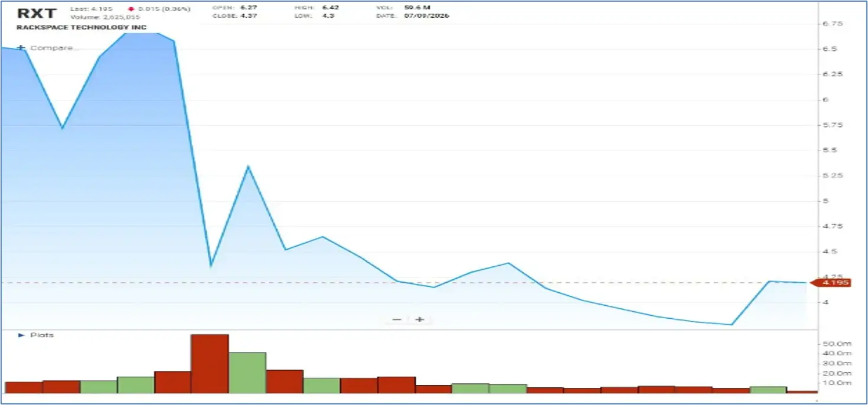Zoom out with the minus button

[397, 319]
